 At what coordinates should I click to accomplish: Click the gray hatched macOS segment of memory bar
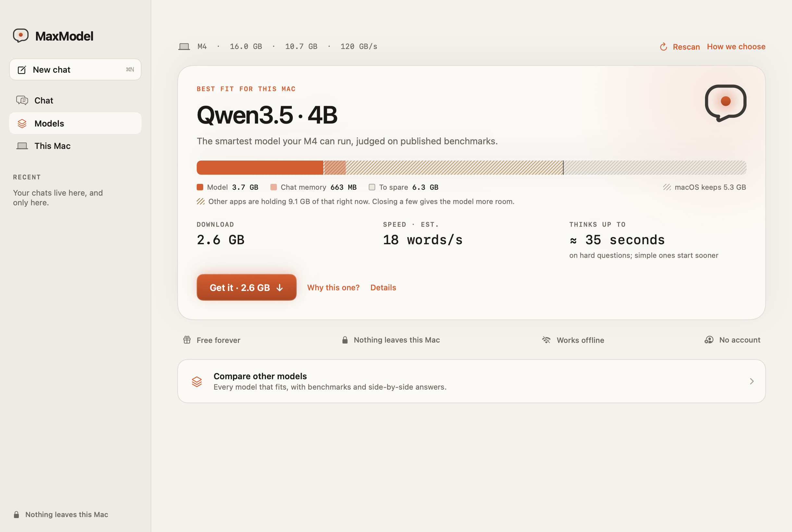pyautogui.click(x=655, y=168)
